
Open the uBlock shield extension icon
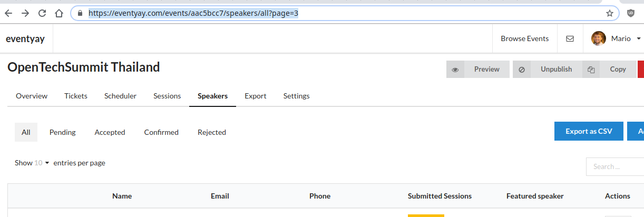[x=630, y=13]
